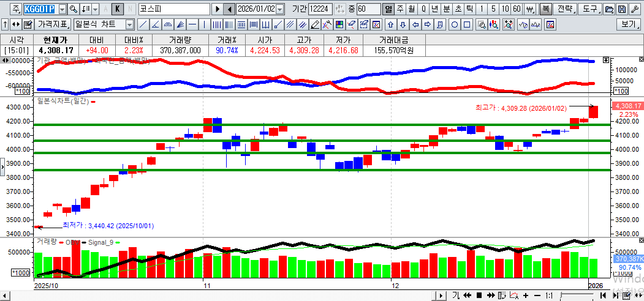Expand the KGG01P symbol code dropdown
Screen dimensions: 644x301
pyautogui.click(x=61, y=9)
